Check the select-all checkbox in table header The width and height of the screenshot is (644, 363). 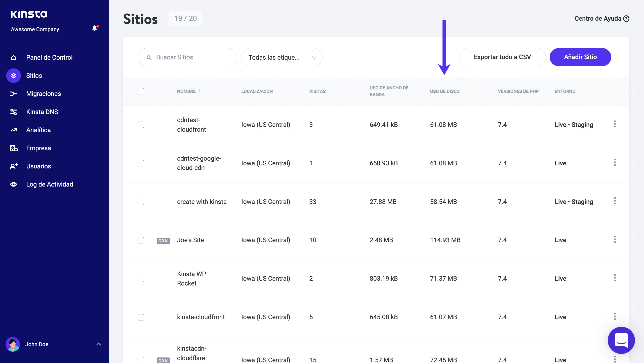(x=141, y=91)
